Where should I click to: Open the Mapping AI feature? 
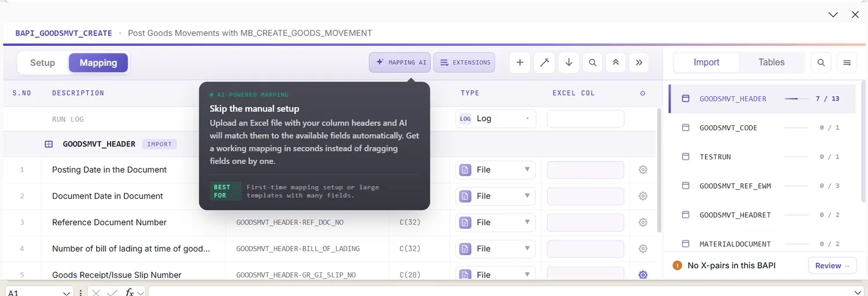(x=400, y=63)
